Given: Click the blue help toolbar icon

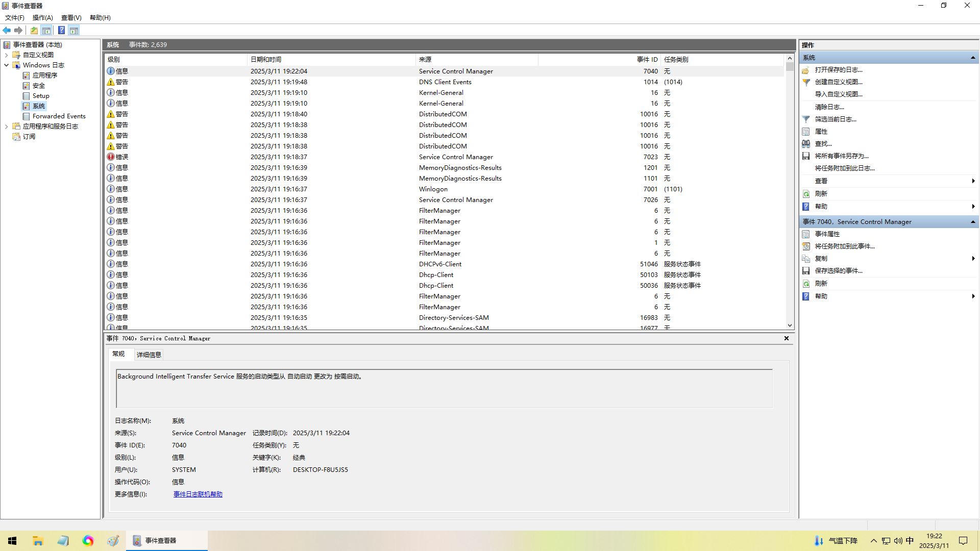Looking at the screenshot, I should pyautogui.click(x=61, y=31).
